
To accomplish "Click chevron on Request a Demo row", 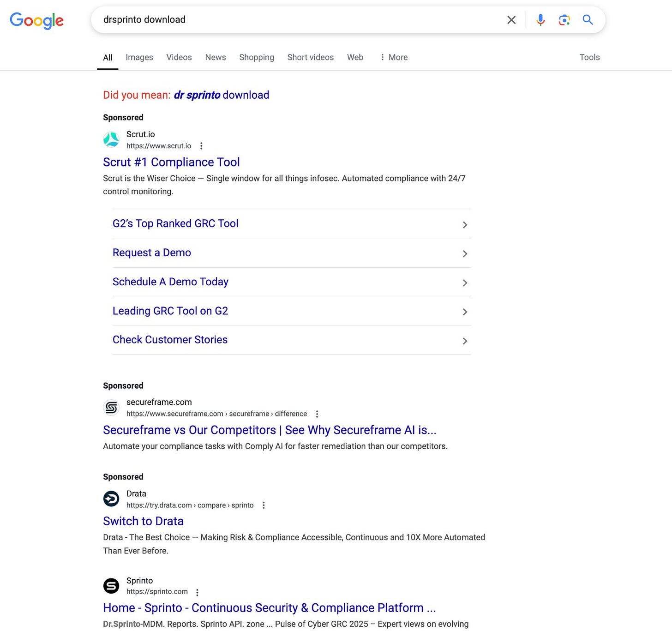I will (465, 254).
